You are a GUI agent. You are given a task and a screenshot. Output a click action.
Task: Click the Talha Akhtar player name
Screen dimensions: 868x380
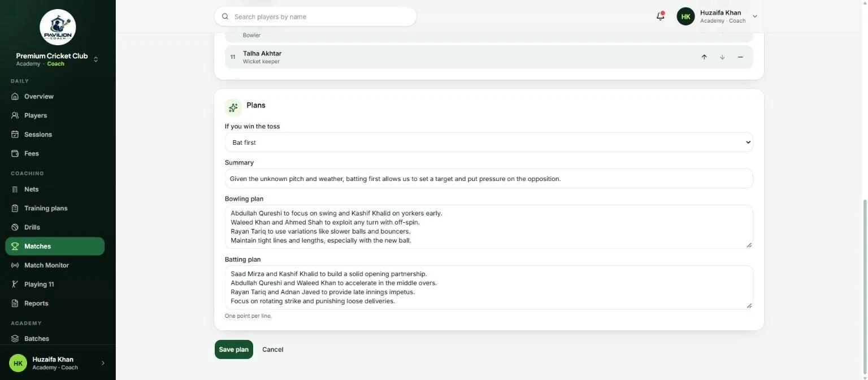coord(262,53)
